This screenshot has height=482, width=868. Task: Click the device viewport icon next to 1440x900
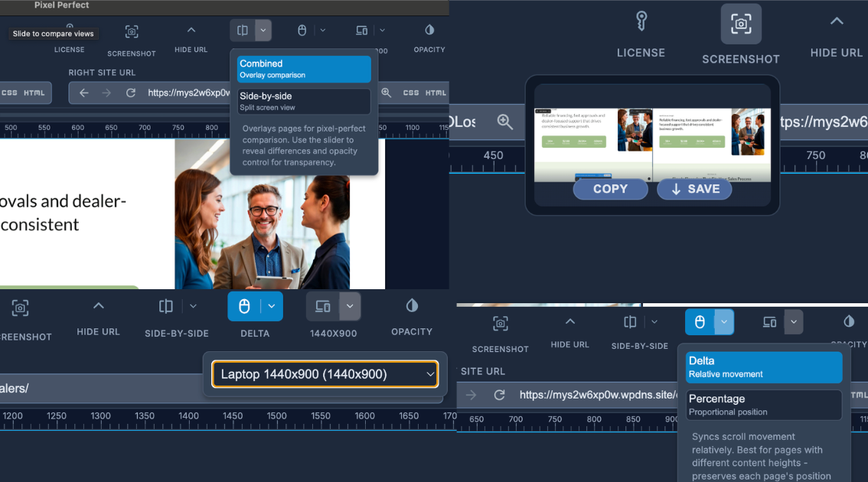[322, 306]
